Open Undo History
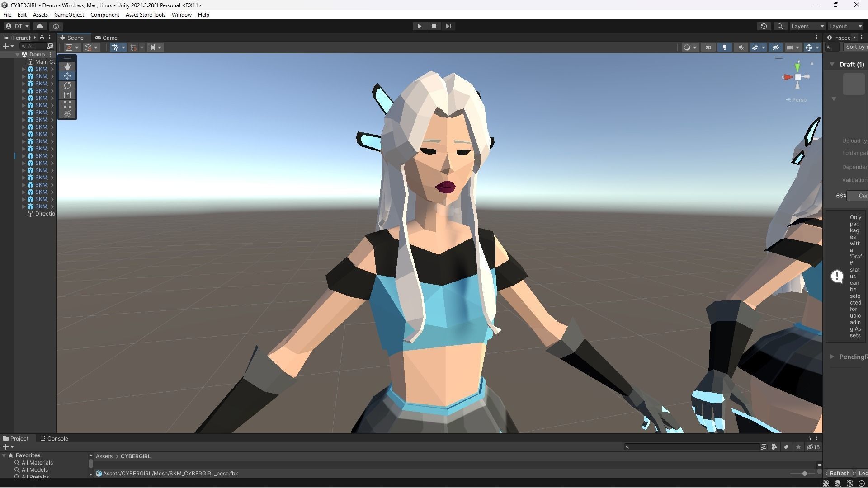This screenshot has width=868, height=488. tap(764, 26)
